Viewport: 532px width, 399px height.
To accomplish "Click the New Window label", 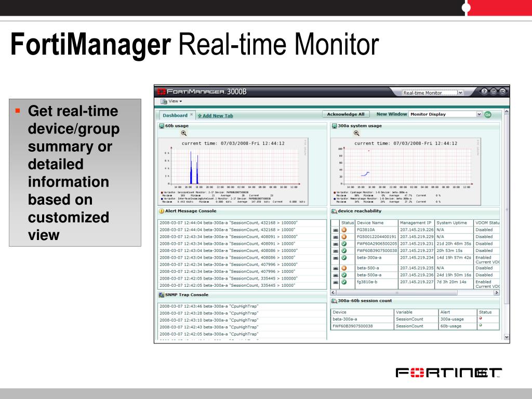I will click(x=392, y=114).
